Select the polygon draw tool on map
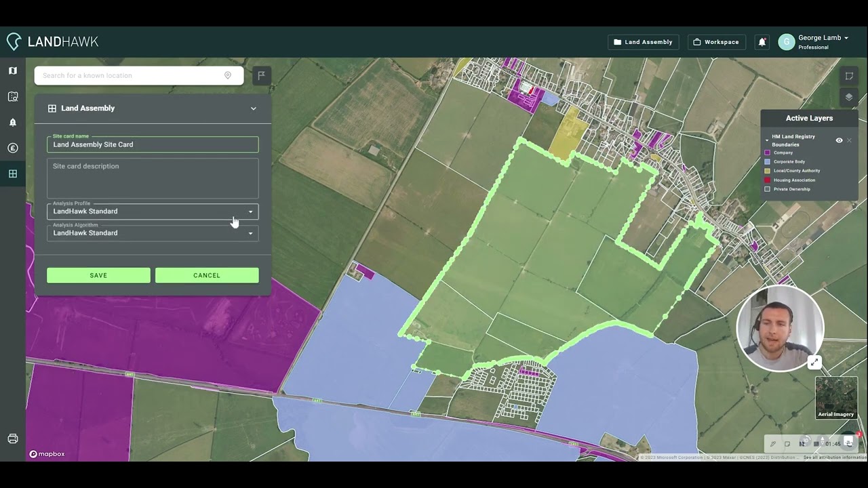The image size is (868, 488). [x=848, y=76]
